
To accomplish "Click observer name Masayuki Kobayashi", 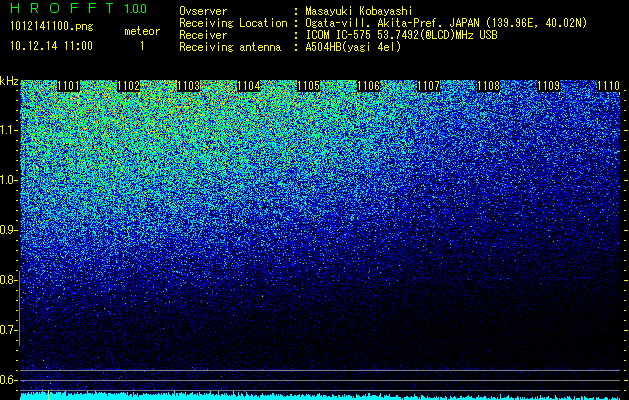I will coord(359,11).
